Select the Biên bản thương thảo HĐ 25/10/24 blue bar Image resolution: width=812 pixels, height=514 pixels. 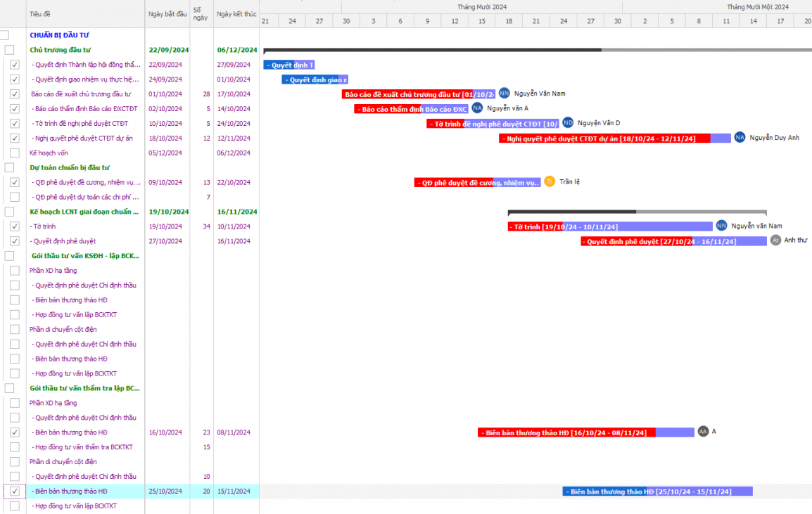point(656,491)
